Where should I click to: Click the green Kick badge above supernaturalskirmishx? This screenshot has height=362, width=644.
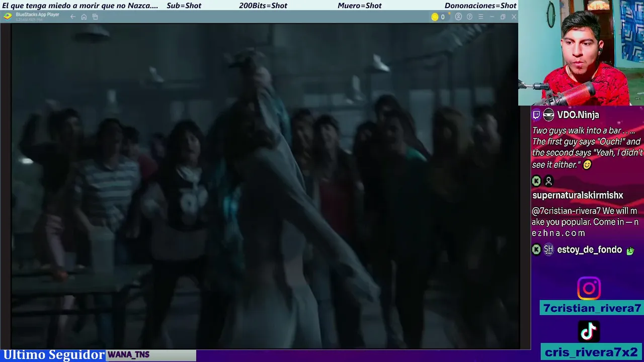click(536, 181)
